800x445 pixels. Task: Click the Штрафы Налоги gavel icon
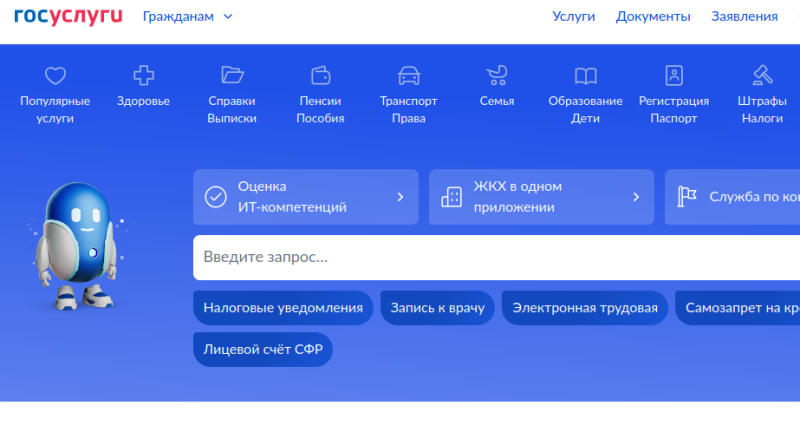763,76
